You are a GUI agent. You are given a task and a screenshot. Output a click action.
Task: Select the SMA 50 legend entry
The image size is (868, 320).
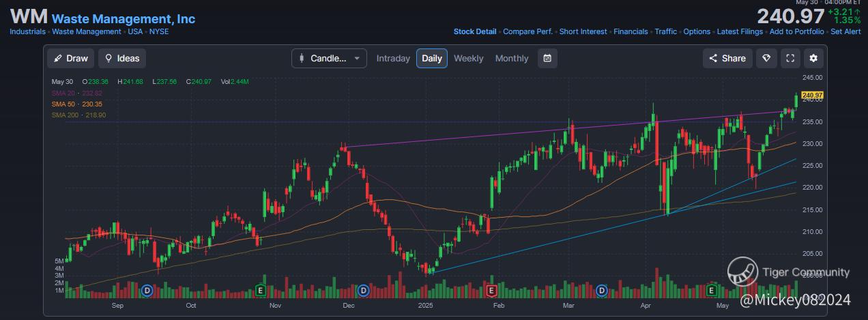coord(76,104)
